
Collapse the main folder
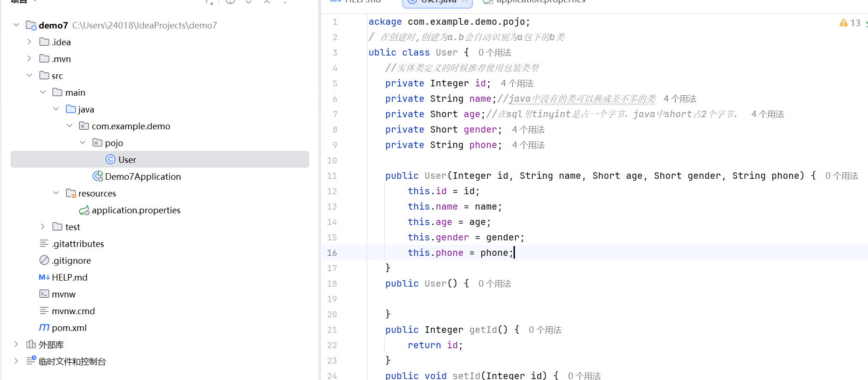(43, 92)
